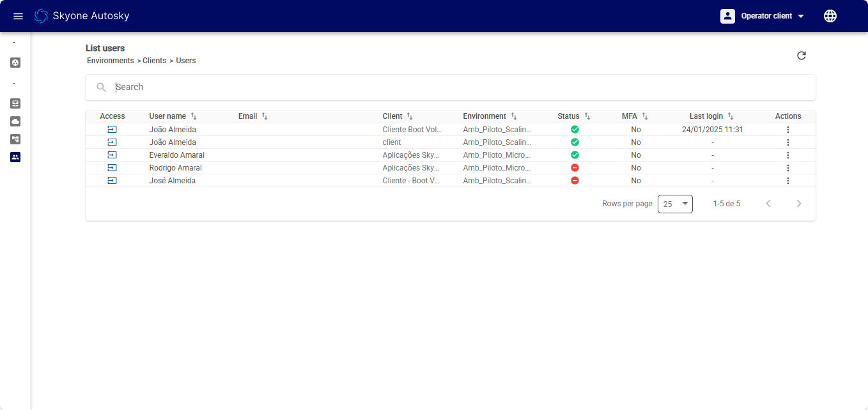
Task: Select the users group sidebar icon
Action: 15,157
